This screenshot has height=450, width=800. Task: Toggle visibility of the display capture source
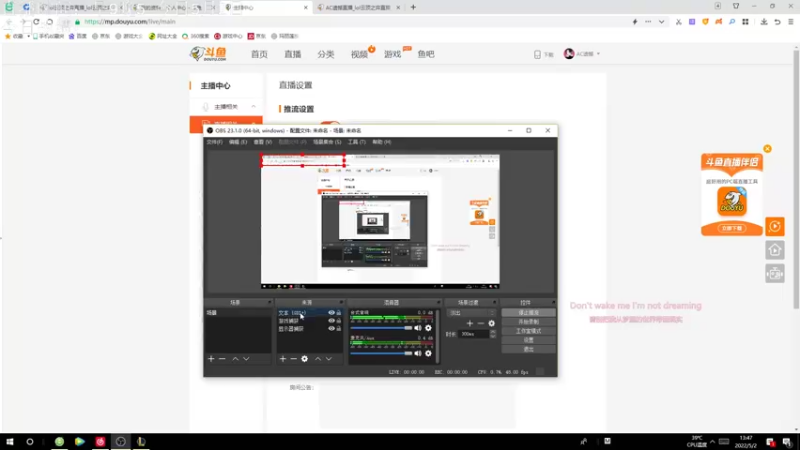click(331, 329)
